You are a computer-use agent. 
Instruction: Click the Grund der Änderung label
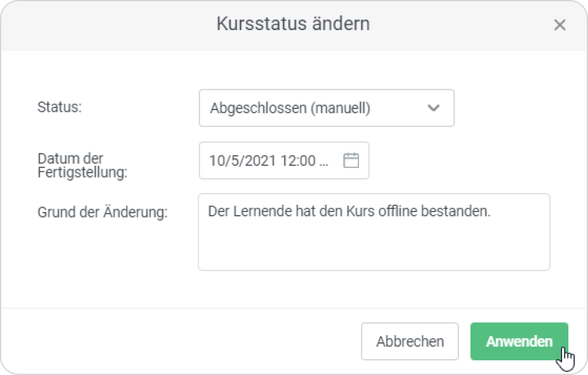(x=102, y=213)
